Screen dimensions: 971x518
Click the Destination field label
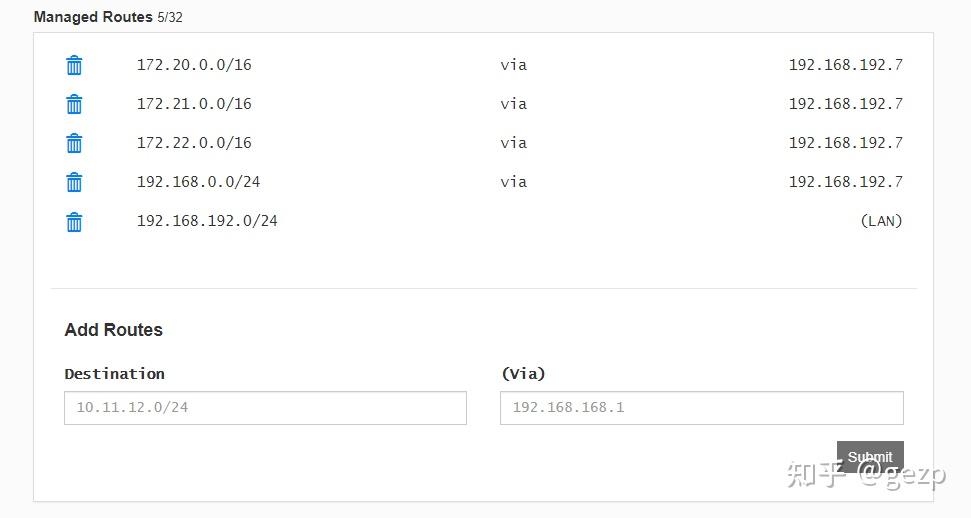coord(115,374)
